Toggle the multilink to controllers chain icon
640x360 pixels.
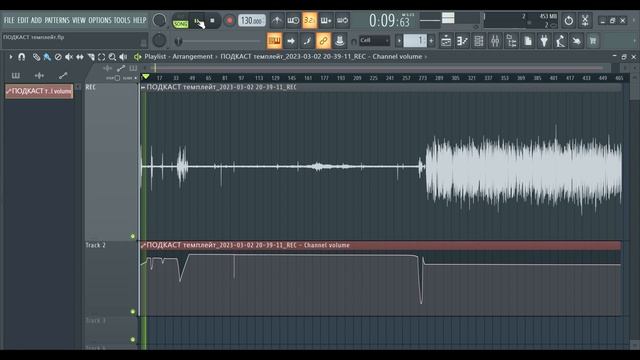click(323, 41)
